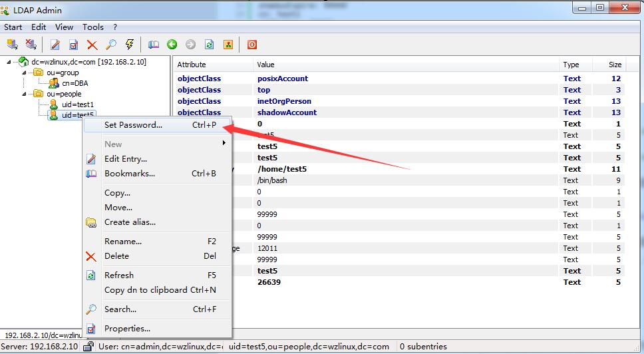Sort by the Attribute column header

(x=214, y=65)
